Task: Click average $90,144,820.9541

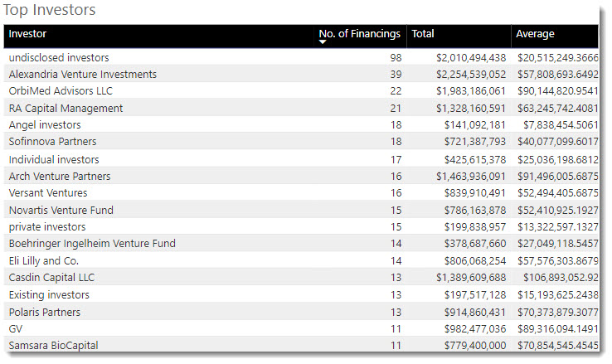Action: click(558, 91)
